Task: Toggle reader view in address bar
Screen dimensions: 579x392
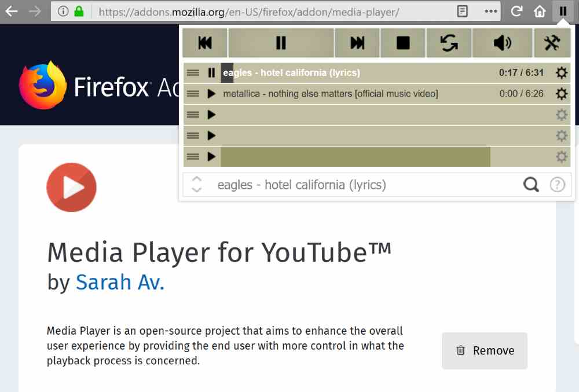Action: 462,12
